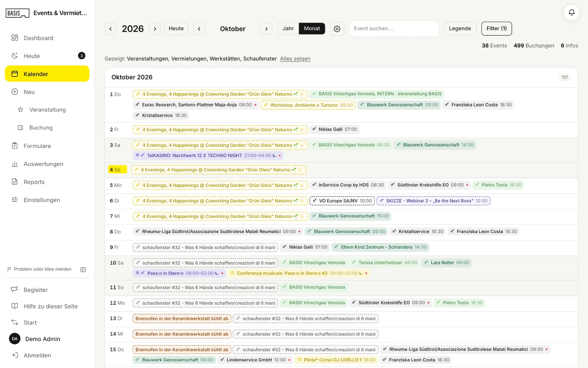Viewport: 588px width, 368px height.
Task: Open Begleiter assistant
Action: pyautogui.click(x=47, y=290)
